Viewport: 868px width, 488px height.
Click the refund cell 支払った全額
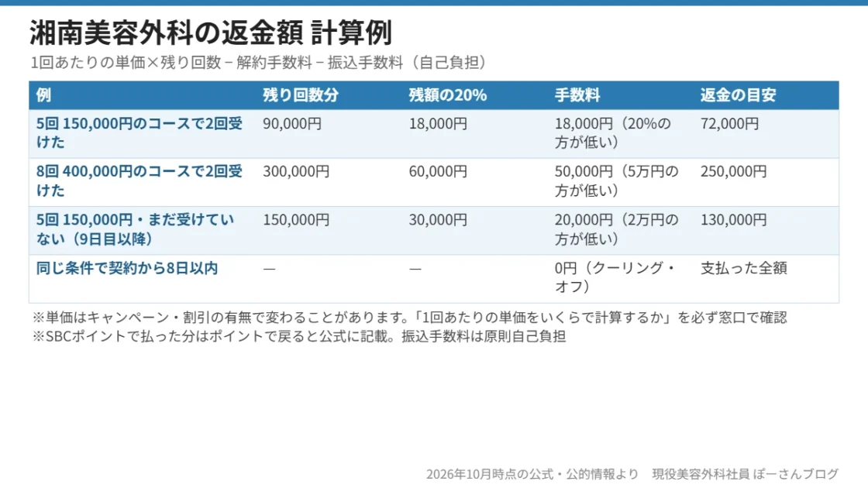tap(743, 268)
